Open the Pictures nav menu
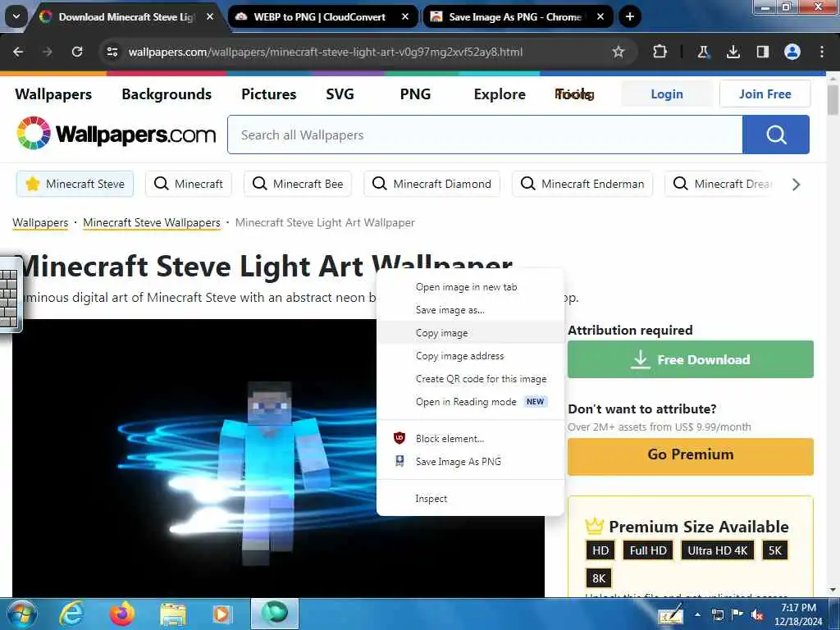 (269, 94)
